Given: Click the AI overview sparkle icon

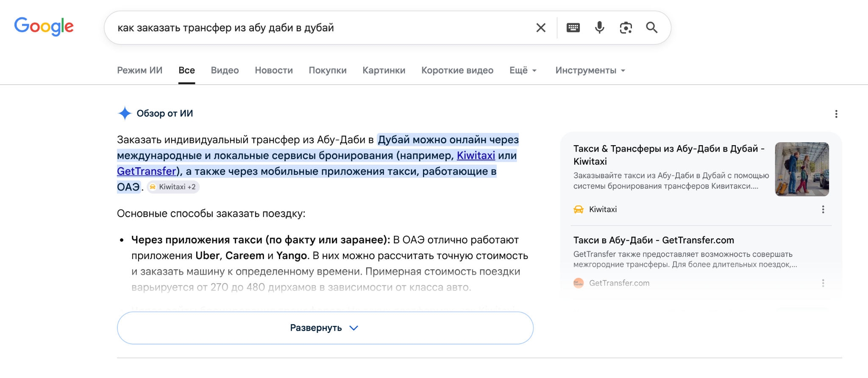Looking at the screenshot, I should coord(125,113).
